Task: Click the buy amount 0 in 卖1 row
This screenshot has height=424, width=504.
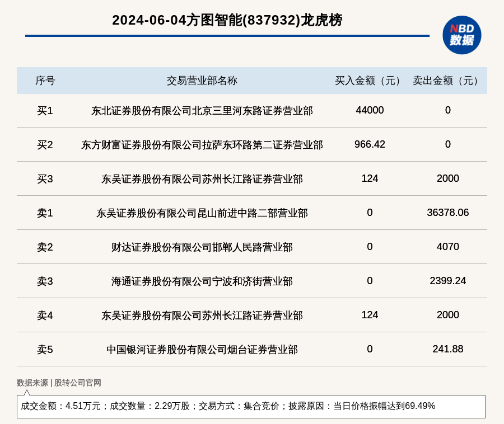Action: pos(370,213)
